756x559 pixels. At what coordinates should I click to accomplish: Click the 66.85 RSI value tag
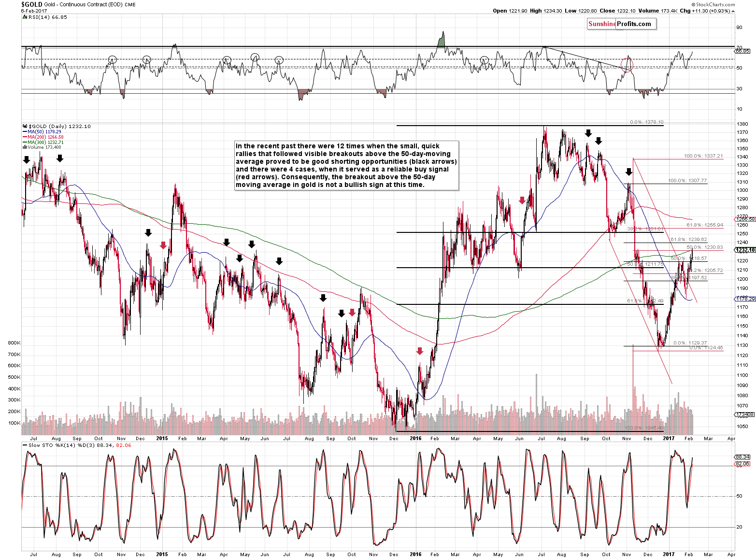pos(742,51)
